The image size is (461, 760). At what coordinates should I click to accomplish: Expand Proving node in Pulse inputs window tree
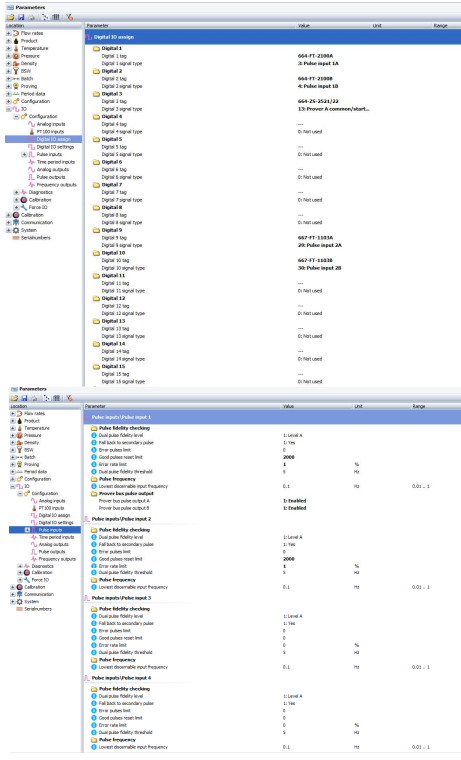(x=13, y=464)
